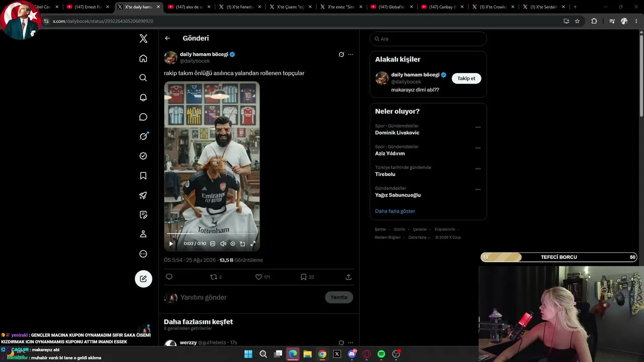Open the @dailybocek handle on the post
This screenshot has width=644, height=362.
(195, 61)
